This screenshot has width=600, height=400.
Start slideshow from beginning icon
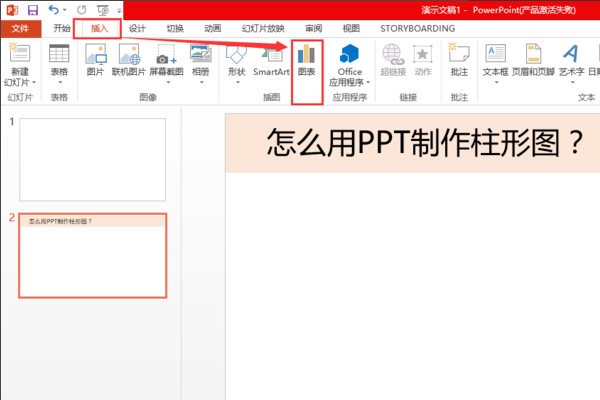[103, 10]
